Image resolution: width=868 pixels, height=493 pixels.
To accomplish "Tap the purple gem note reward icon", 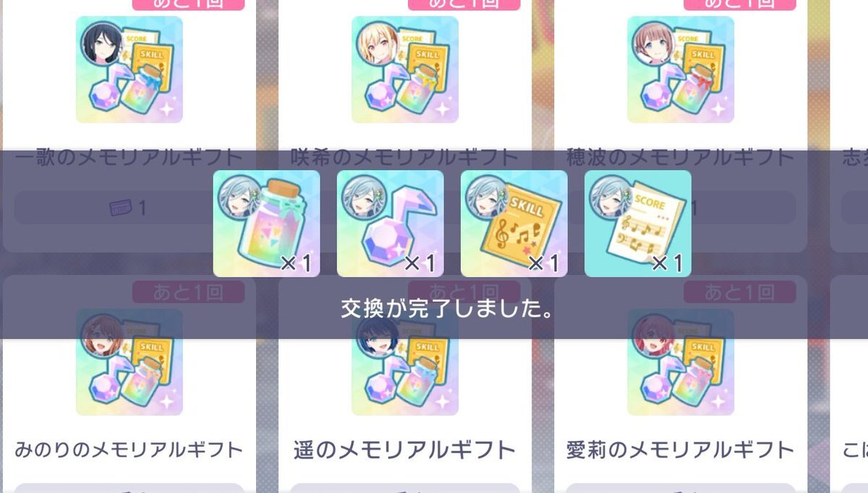I will tap(391, 223).
